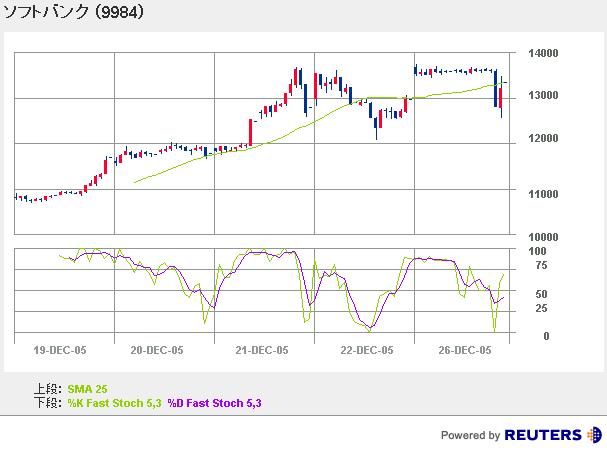Select the 13000 price axis label

click(543, 95)
